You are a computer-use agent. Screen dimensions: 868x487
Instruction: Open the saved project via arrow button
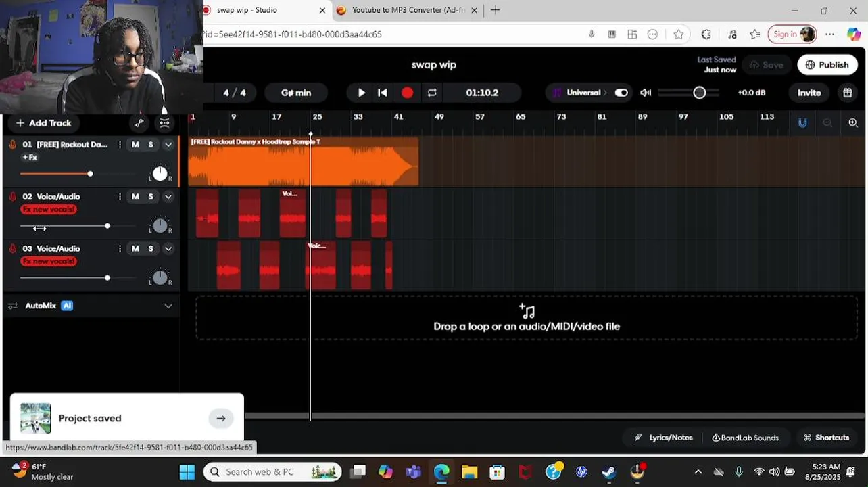pos(221,418)
